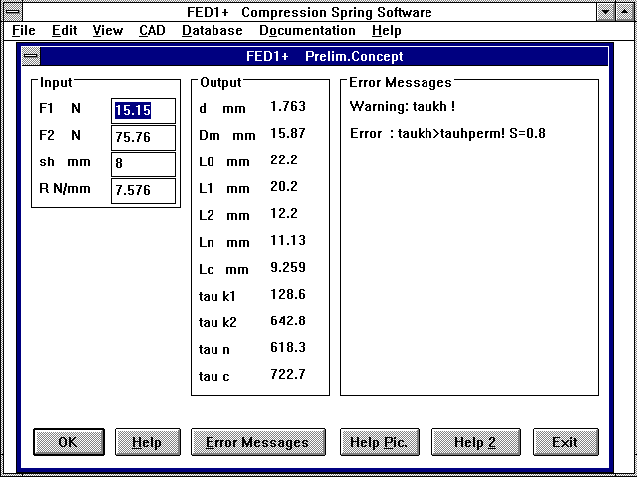Open Error Messages button
Viewport: 637px width, 478px height.
[x=257, y=442]
